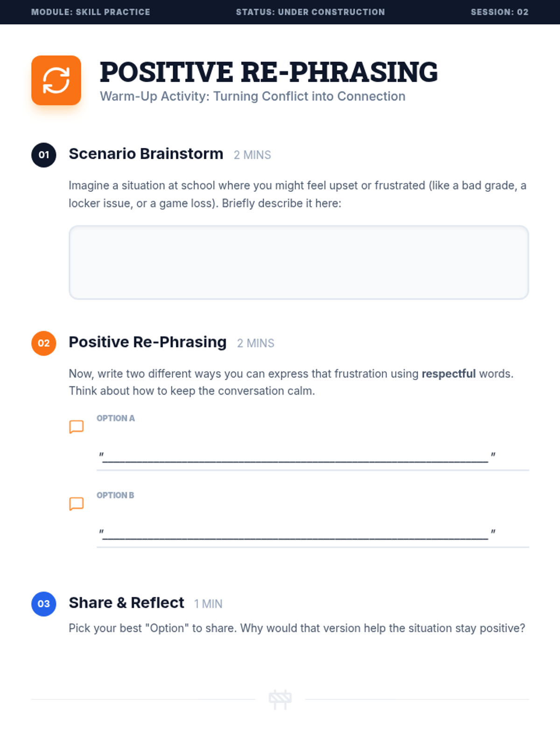Screen dimensions: 560x747
Task: Click the blue 03 step badge
Action: pyautogui.click(x=44, y=604)
